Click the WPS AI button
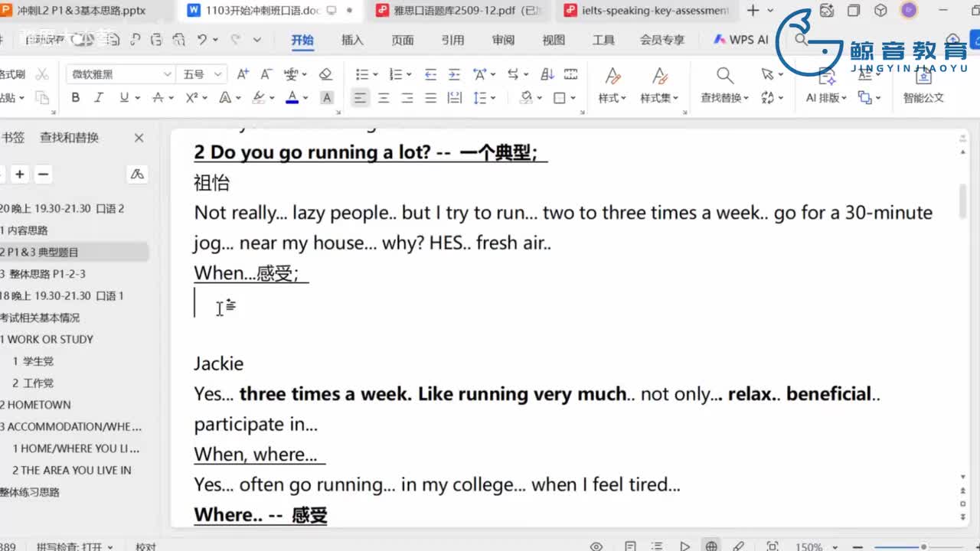Image resolution: width=980 pixels, height=551 pixels. click(x=741, y=40)
